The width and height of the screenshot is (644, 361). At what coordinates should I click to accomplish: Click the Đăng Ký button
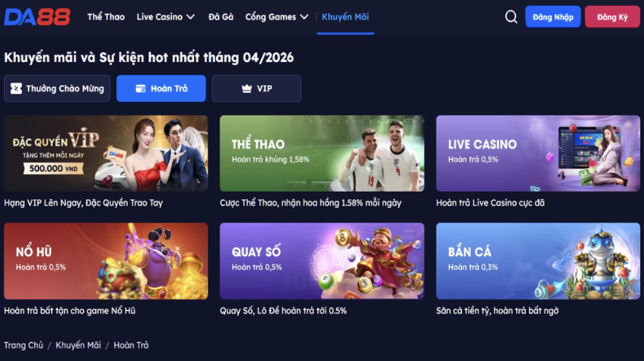click(612, 17)
